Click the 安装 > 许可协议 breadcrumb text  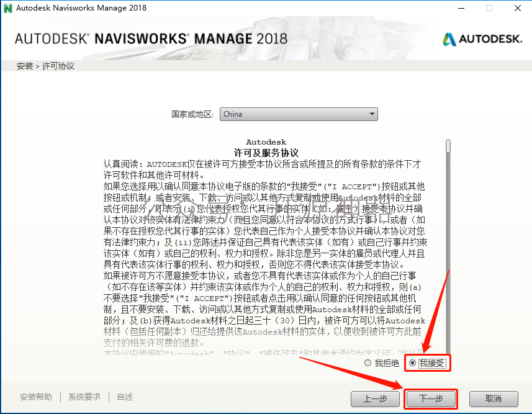point(45,66)
